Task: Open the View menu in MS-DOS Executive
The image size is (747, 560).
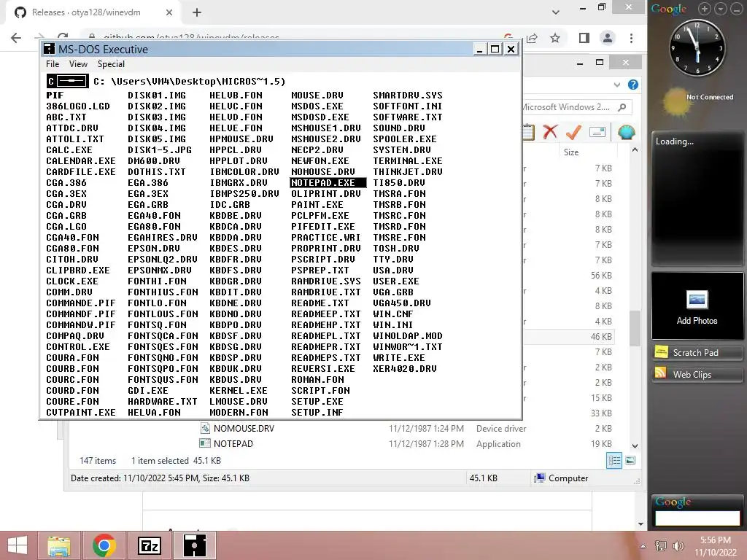Action: click(x=78, y=64)
